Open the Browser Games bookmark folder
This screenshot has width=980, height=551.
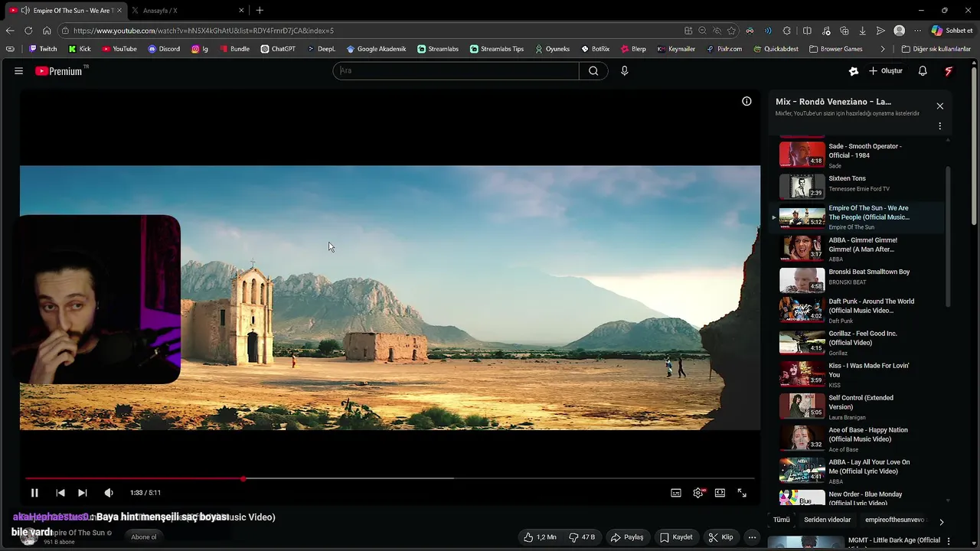[836, 49]
